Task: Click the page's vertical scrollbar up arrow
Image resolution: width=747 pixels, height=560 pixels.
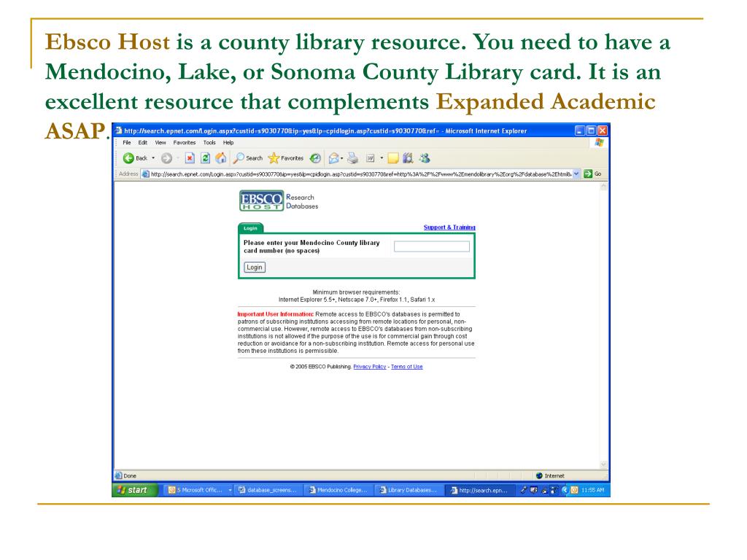Action: pyautogui.click(x=603, y=187)
